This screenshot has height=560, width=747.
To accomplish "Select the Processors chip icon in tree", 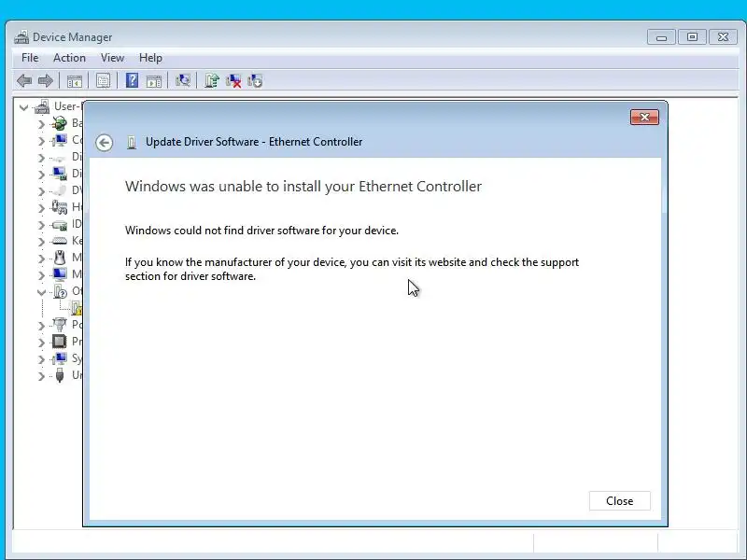I will 60,342.
